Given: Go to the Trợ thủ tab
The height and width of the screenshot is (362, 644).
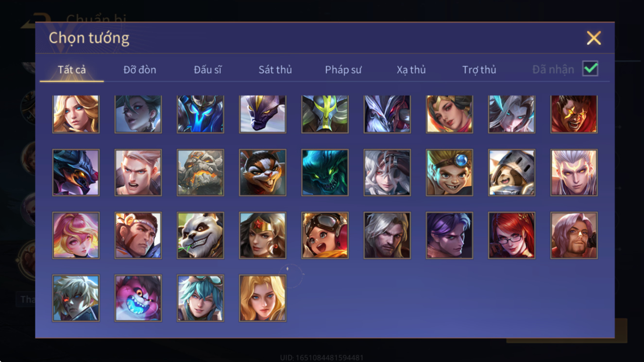Looking at the screenshot, I should (x=479, y=69).
